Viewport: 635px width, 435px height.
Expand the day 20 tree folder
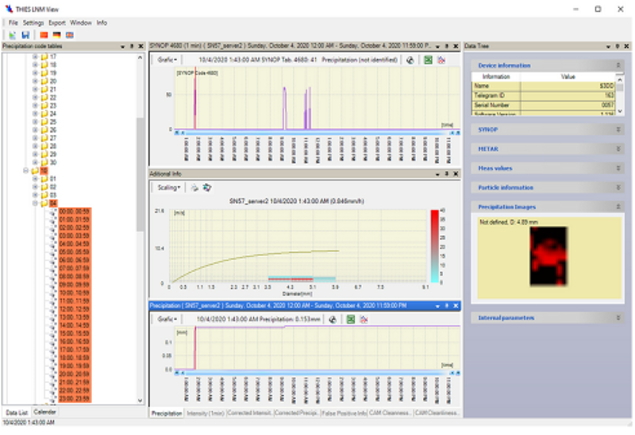coord(35,81)
